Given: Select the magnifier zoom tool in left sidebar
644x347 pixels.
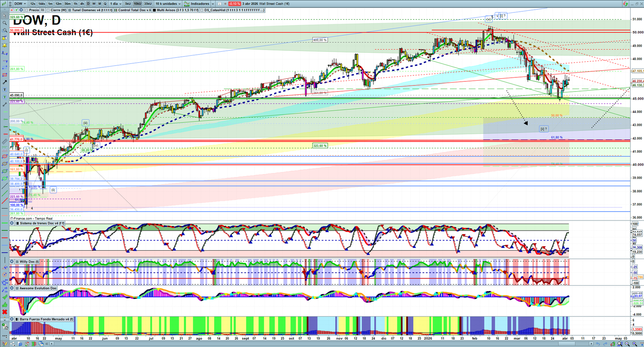Looking at the screenshot, I should point(4,23).
